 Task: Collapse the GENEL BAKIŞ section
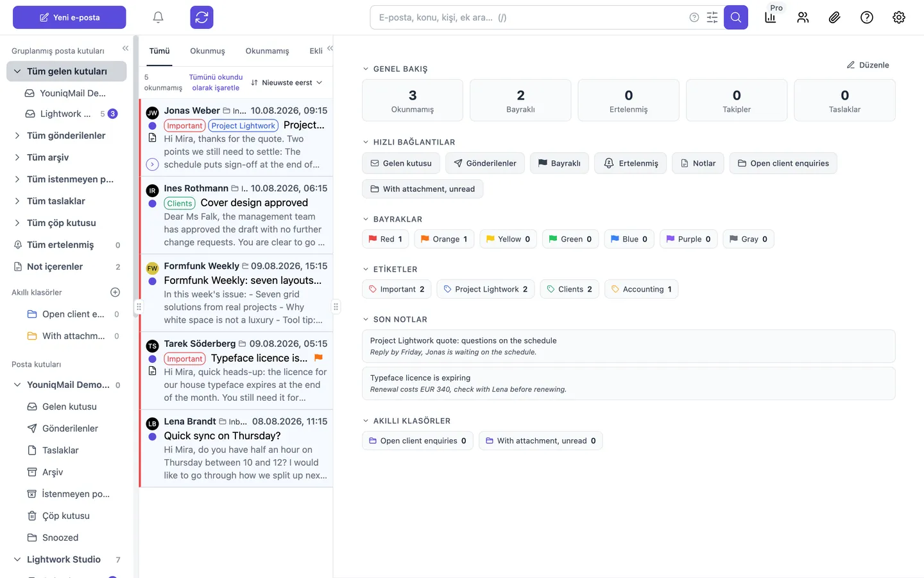(x=366, y=69)
